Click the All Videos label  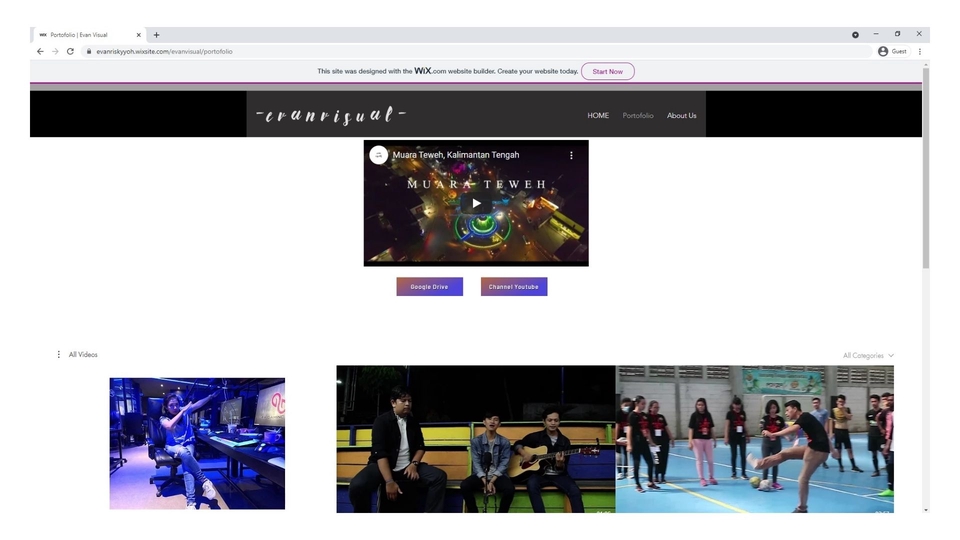point(83,354)
